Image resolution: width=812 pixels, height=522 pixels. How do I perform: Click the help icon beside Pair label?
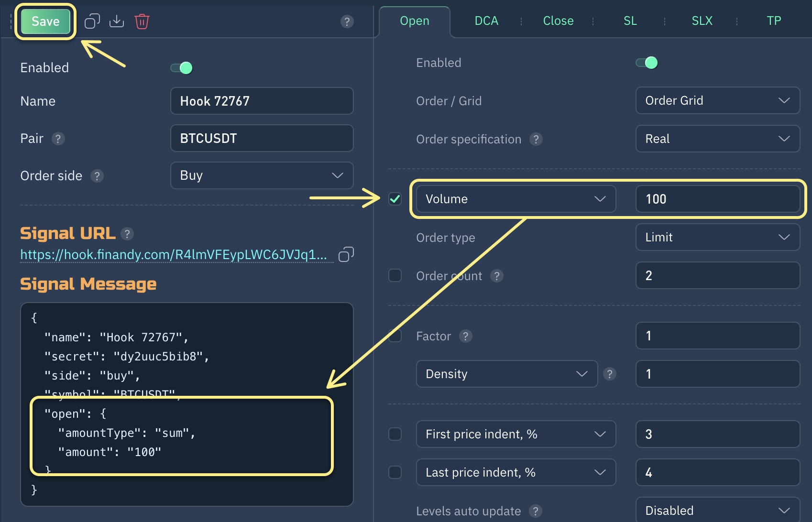tap(58, 139)
